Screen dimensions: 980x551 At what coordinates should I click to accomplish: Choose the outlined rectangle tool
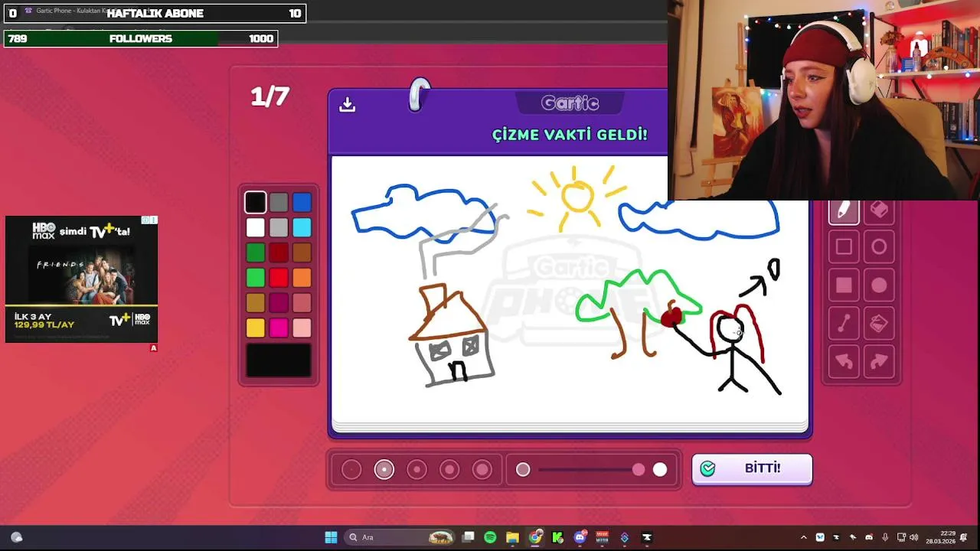tap(844, 247)
